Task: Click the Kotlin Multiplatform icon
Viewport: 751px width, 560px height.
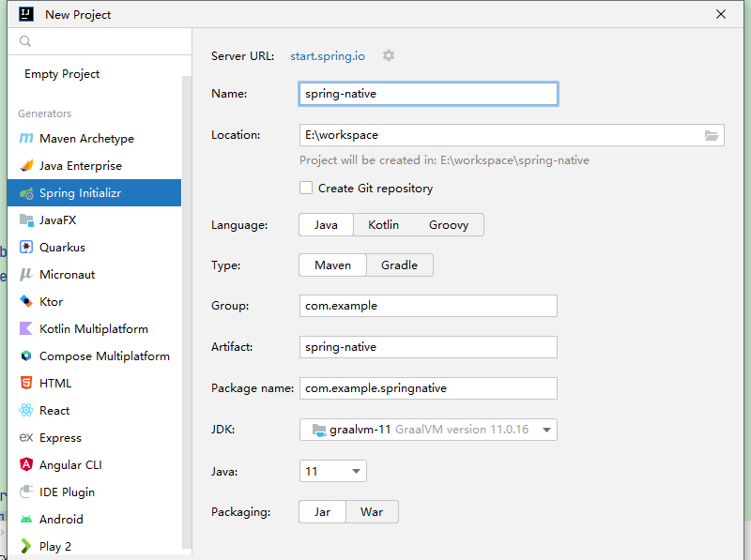Action: (26, 329)
